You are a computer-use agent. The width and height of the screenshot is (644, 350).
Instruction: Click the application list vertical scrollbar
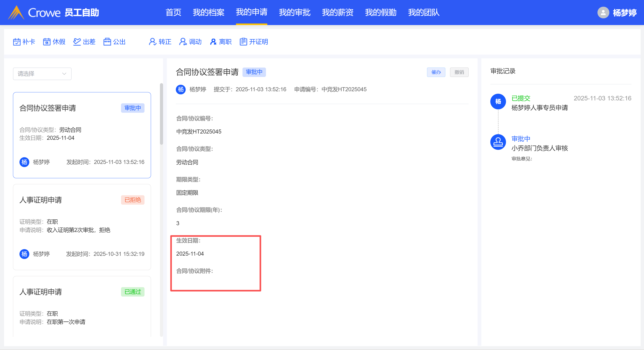coord(162,114)
